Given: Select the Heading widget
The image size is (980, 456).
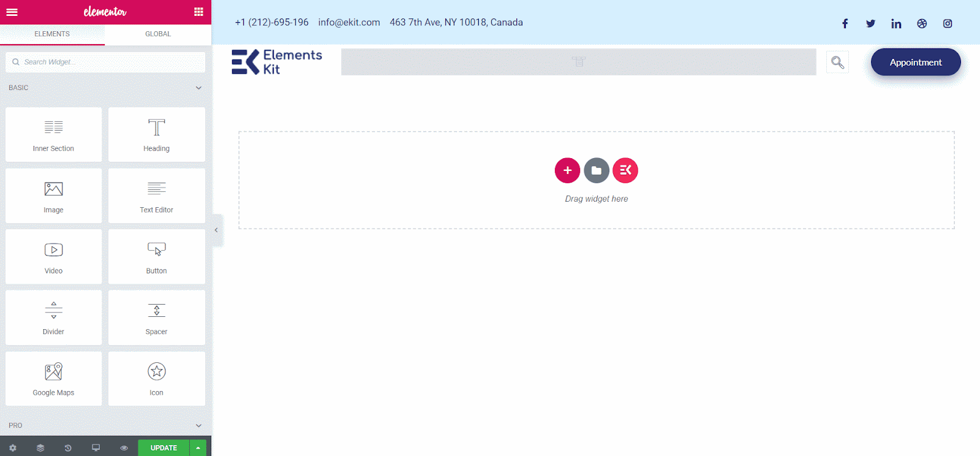Looking at the screenshot, I should [157, 135].
